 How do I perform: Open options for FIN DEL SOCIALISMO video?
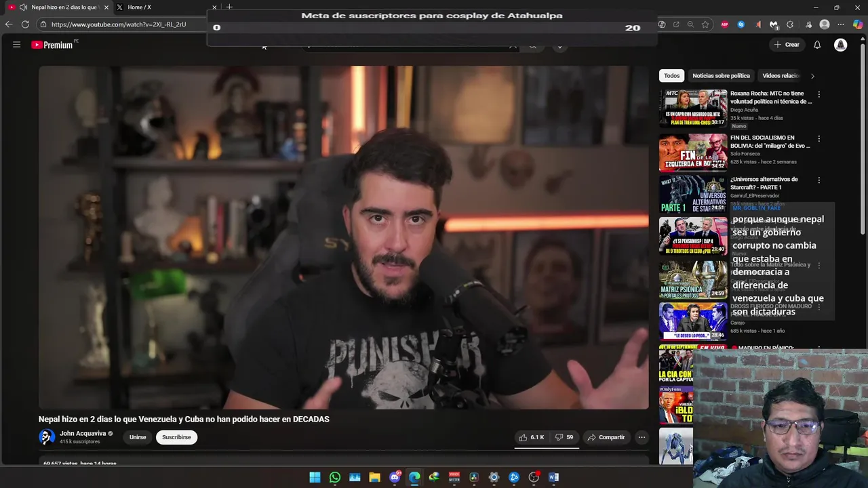[x=818, y=138]
